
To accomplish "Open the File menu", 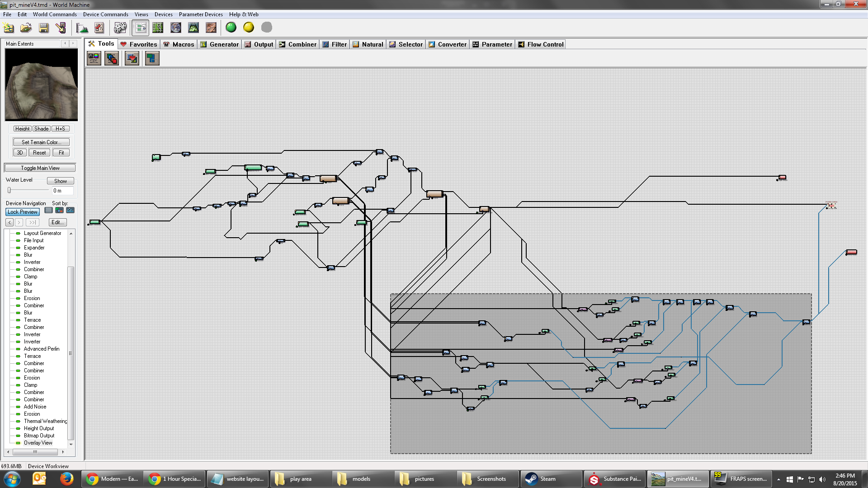I will pyautogui.click(x=7, y=14).
